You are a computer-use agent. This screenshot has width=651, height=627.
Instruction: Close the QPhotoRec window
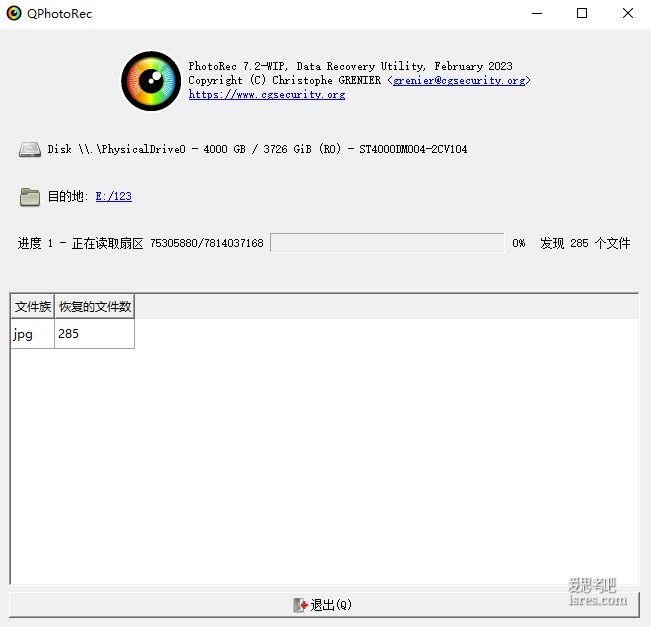pos(628,13)
